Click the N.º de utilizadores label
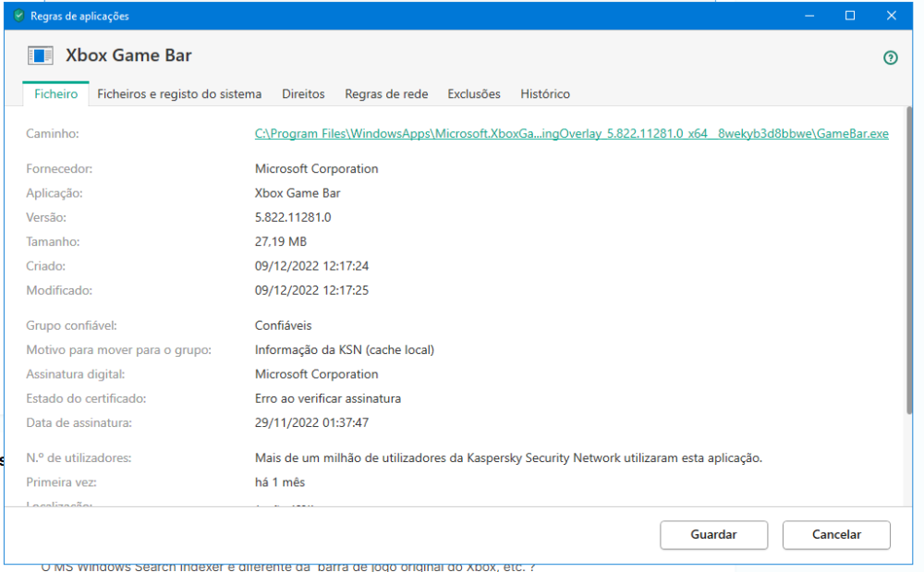The image size is (924, 572). (x=79, y=457)
